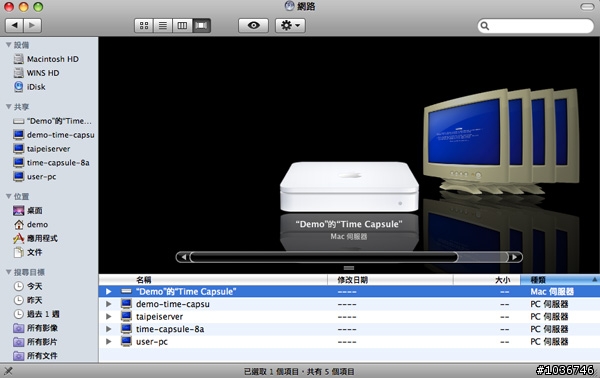
Task: Expand "Demo"的"Time Capsule" row triangle
Action: (x=109, y=292)
